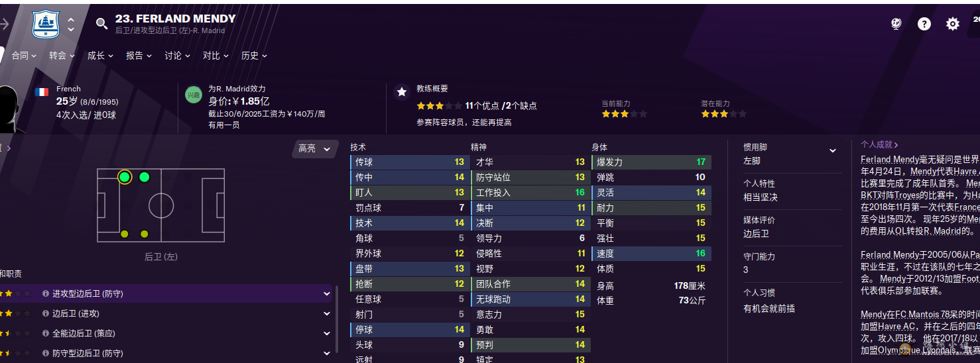Click the forward navigation arrow
This screenshot has height=363, width=980.
(5, 24)
